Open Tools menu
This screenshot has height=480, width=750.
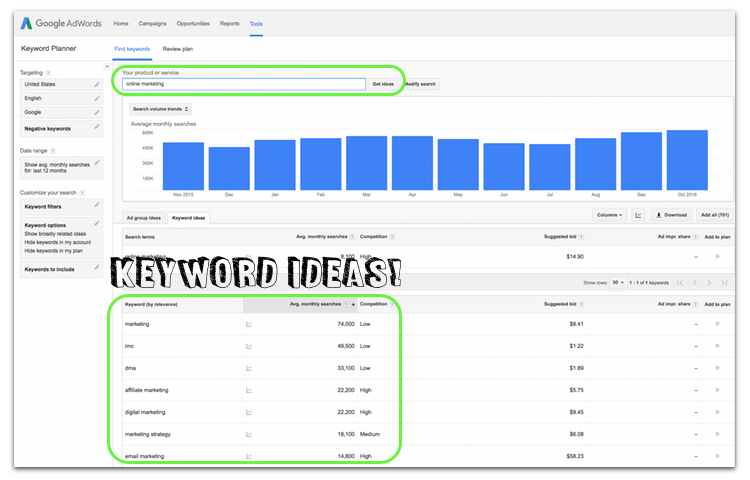point(256,23)
